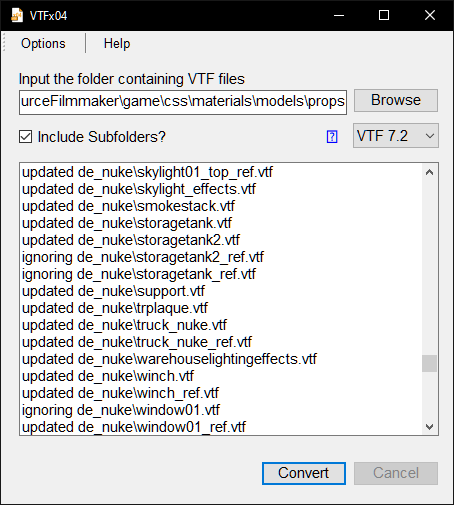454x505 pixels.
Task: Open the Options menu
Action: coord(43,43)
